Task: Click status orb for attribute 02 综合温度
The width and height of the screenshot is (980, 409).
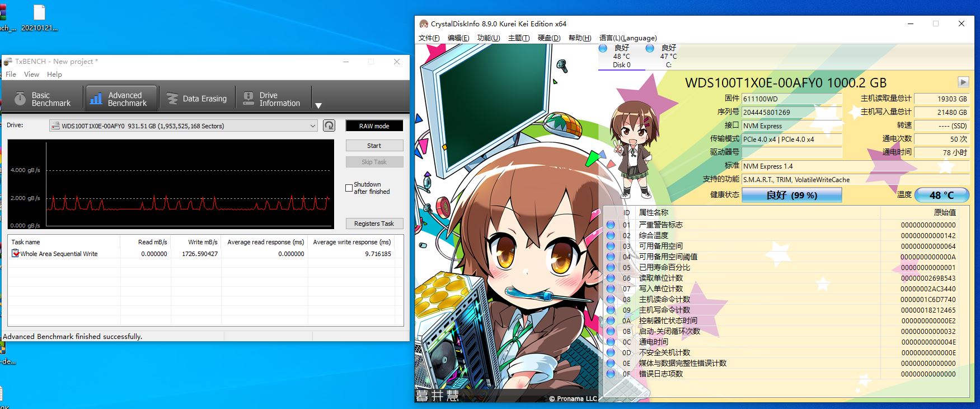Action: click(611, 235)
